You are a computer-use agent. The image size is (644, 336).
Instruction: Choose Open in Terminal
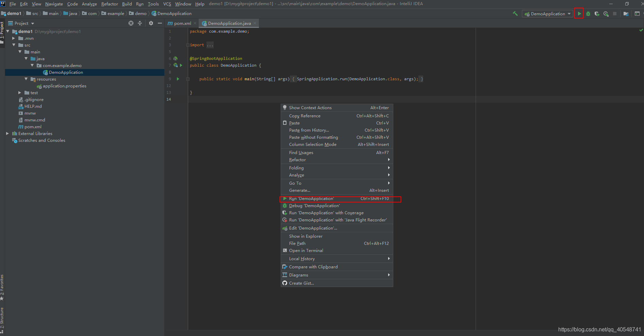point(337,251)
